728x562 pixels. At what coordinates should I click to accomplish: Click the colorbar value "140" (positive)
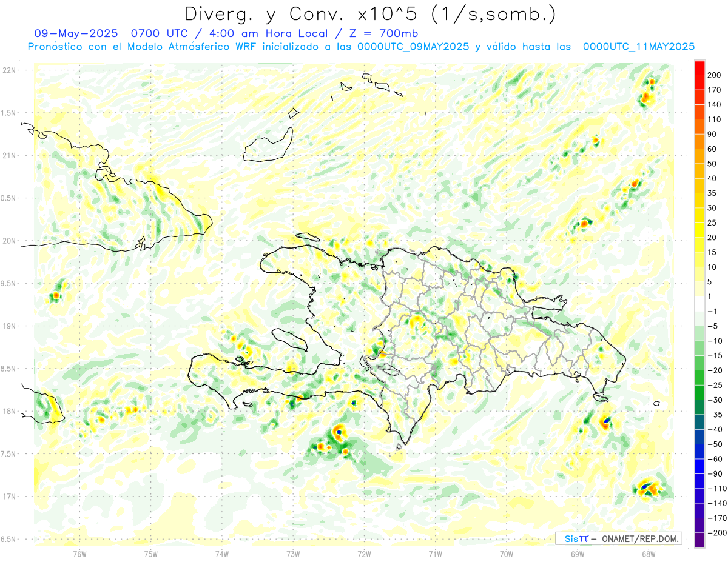(x=713, y=104)
